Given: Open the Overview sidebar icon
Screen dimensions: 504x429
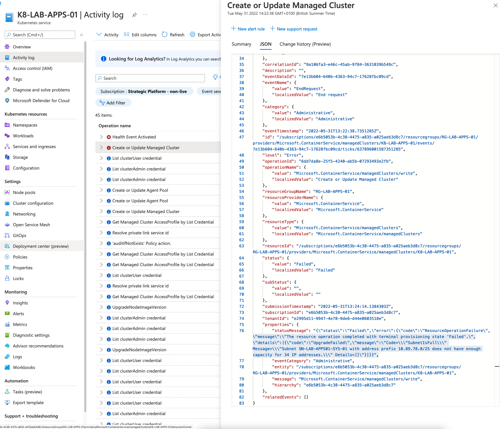Looking at the screenshot, I should click(7, 47).
